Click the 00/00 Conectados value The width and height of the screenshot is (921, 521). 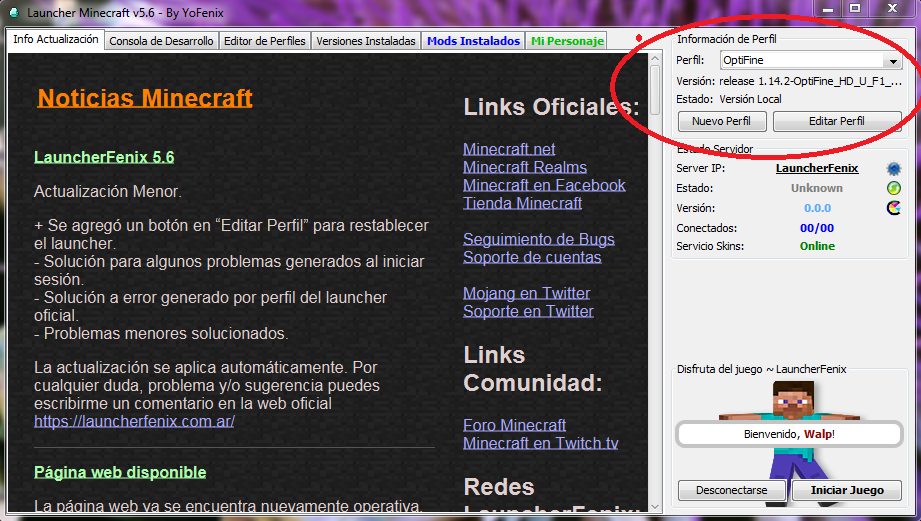coord(817,228)
